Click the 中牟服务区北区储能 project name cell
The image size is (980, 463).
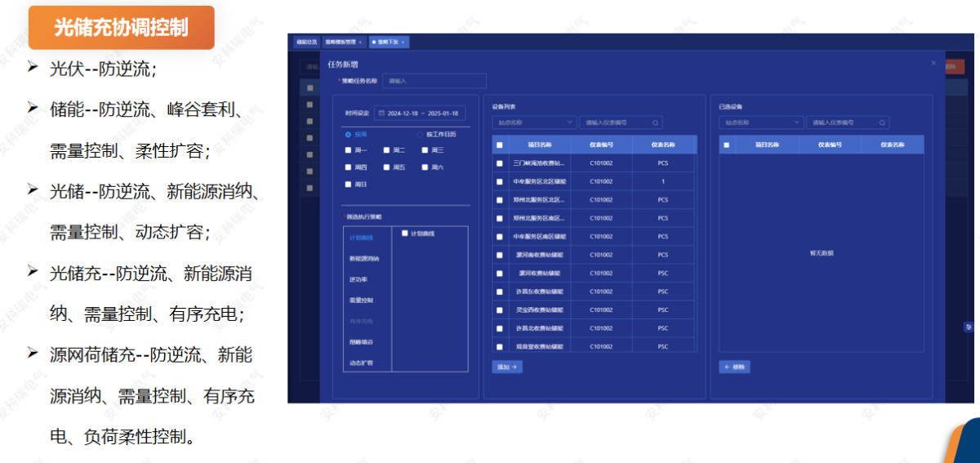coord(539,181)
